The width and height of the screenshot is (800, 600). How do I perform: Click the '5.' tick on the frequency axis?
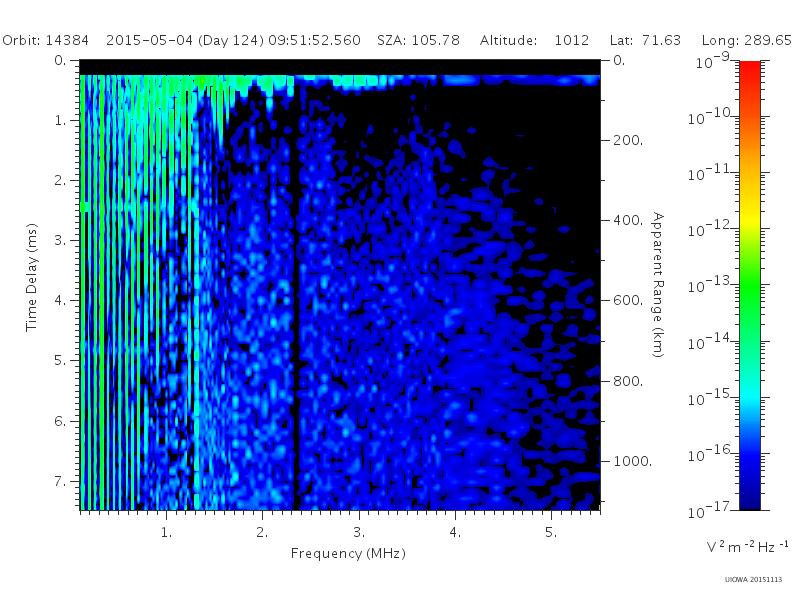[551, 532]
